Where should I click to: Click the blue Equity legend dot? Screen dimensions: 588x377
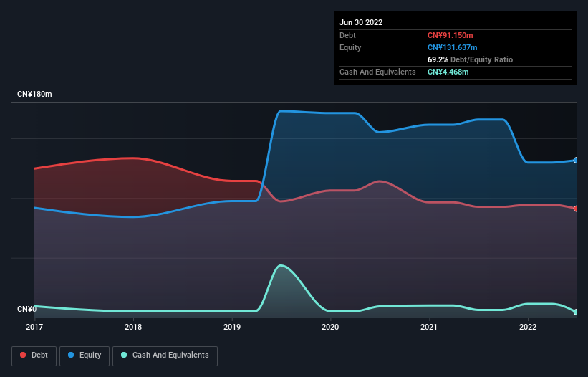[x=71, y=355]
